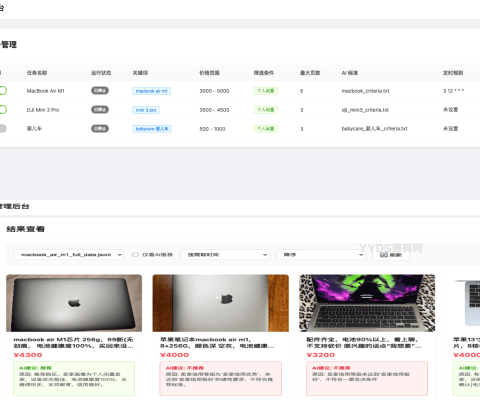The image size is (480, 400).
Task: Click the price range '3000 - 5000'
Action: tap(214, 91)
